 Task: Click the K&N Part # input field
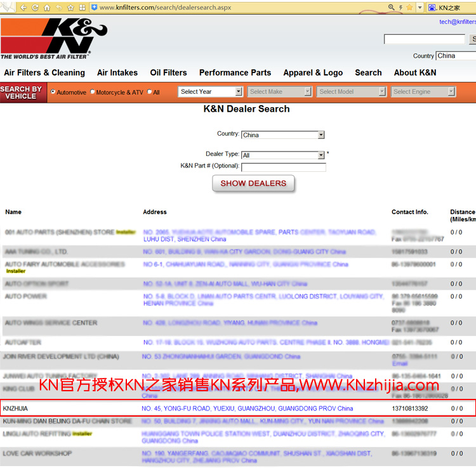pyautogui.click(x=284, y=167)
